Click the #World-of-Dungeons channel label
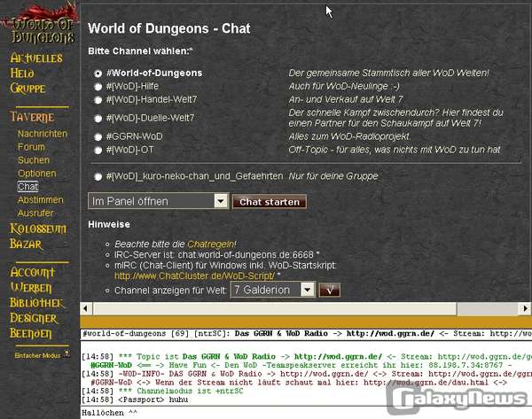Screen dimensions: 532x419 (x=154, y=73)
